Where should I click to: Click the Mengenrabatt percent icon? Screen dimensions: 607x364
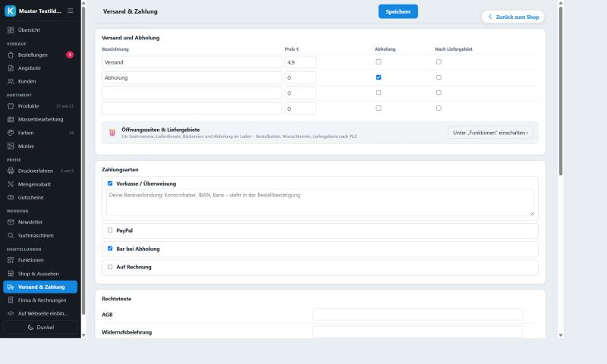point(11,184)
